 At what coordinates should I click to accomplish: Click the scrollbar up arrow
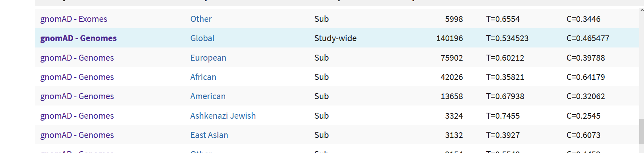pyautogui.click(x=641, y=10)
